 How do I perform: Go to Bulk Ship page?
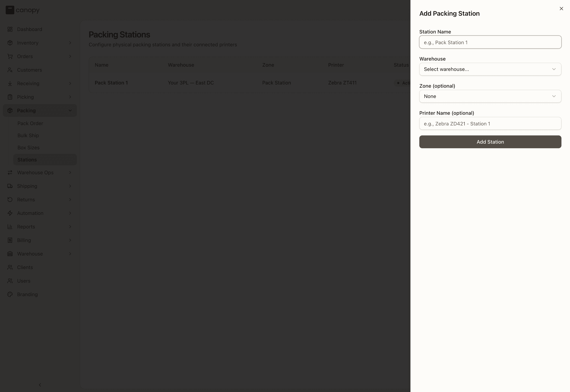point(45,135)
